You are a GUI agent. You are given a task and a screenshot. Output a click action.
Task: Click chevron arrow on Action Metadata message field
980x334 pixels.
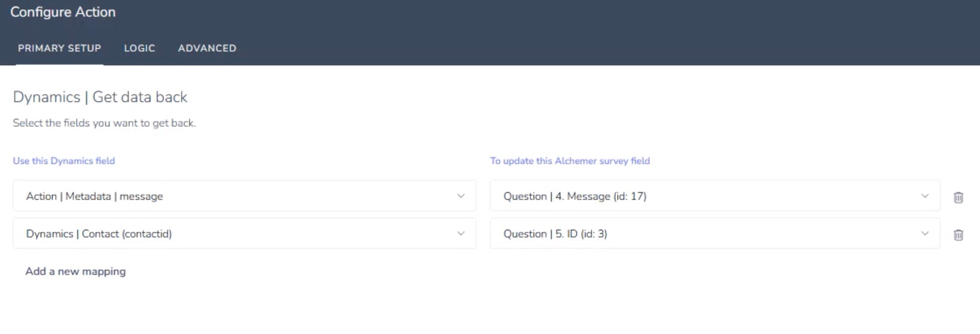coord(461,196)
